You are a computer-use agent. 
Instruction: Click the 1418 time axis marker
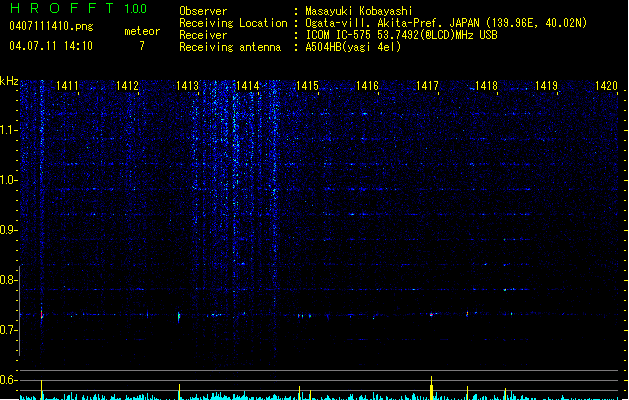click(x=487, y=85)
